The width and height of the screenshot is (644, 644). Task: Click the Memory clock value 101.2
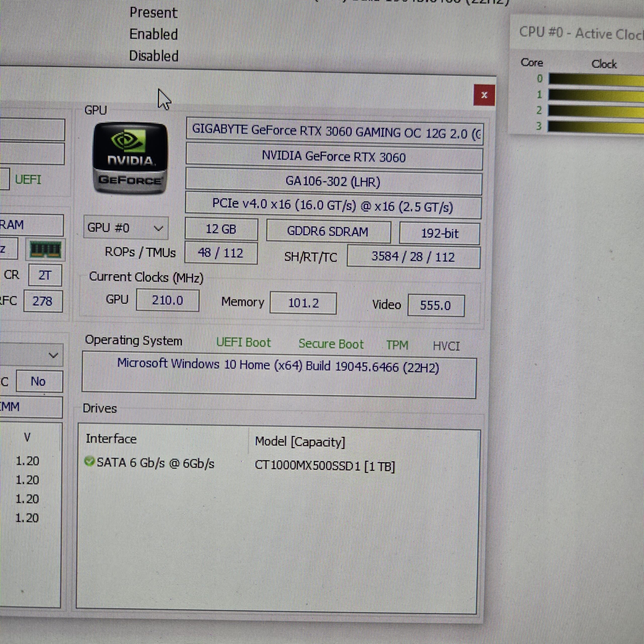(x=303, y=303)
